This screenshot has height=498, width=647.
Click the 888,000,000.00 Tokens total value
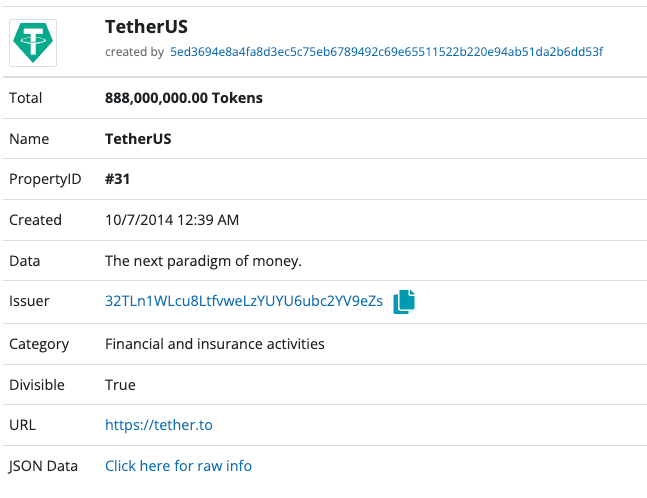click(184, 98)
